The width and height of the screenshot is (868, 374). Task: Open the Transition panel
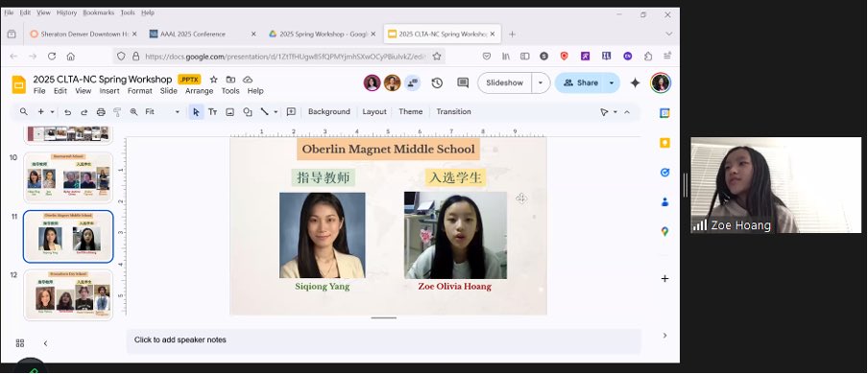(x=453, y=112)
